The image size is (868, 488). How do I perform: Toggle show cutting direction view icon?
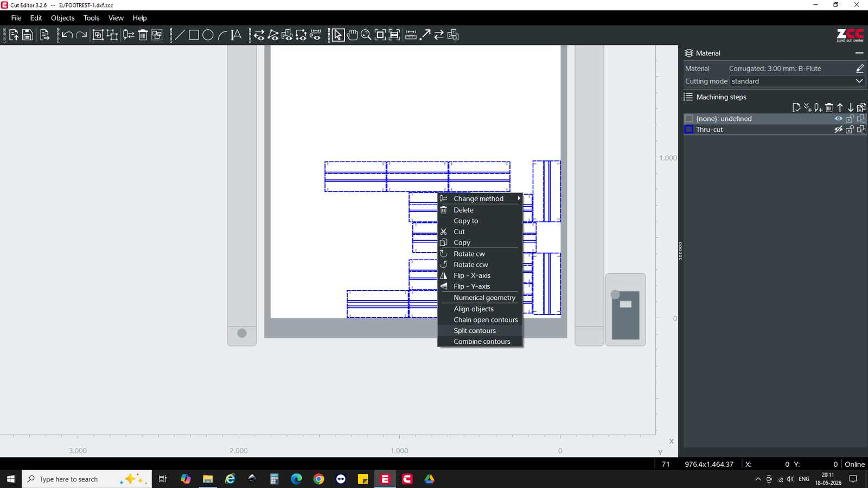pyautogui.click(x=259, y=35)
